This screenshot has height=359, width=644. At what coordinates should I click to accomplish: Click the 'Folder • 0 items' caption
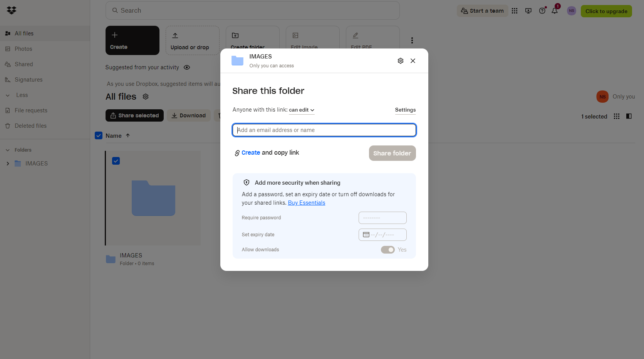pos(137,264)
